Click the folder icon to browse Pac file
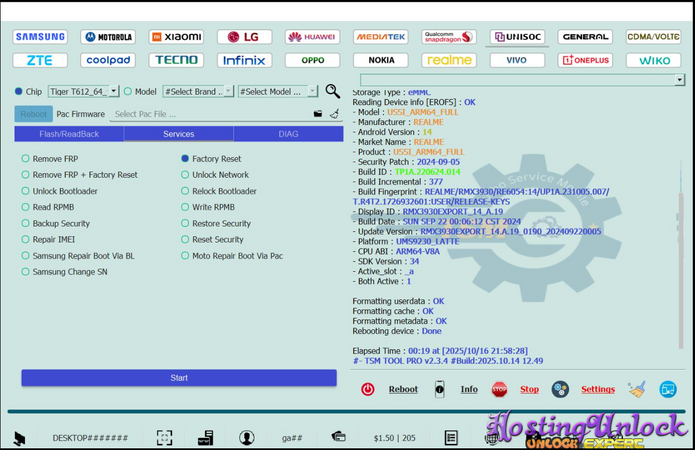This screenshot has height=450, width=695. pyautogui.click(x=318, y=115)
